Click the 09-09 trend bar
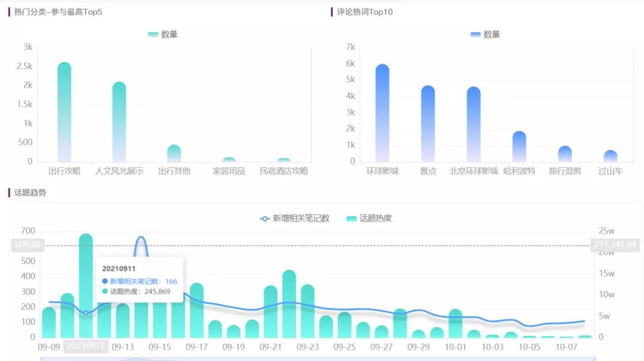 click(x=49, y=322)
